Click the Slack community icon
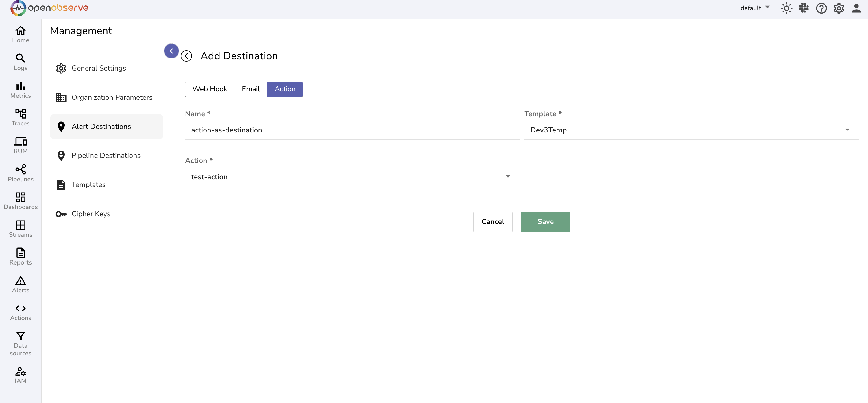Image resolution: width=868 pixels, height=403 pixels. [804, 8]
